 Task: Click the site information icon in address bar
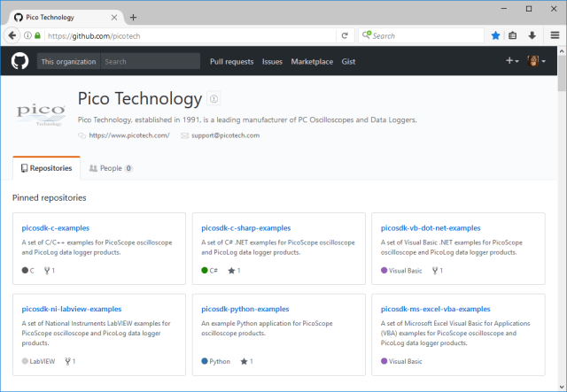(27, 35)
